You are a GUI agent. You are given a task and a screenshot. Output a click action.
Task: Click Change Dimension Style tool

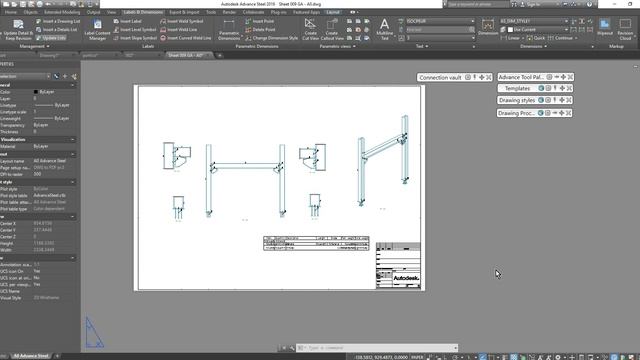coord(271,38)
